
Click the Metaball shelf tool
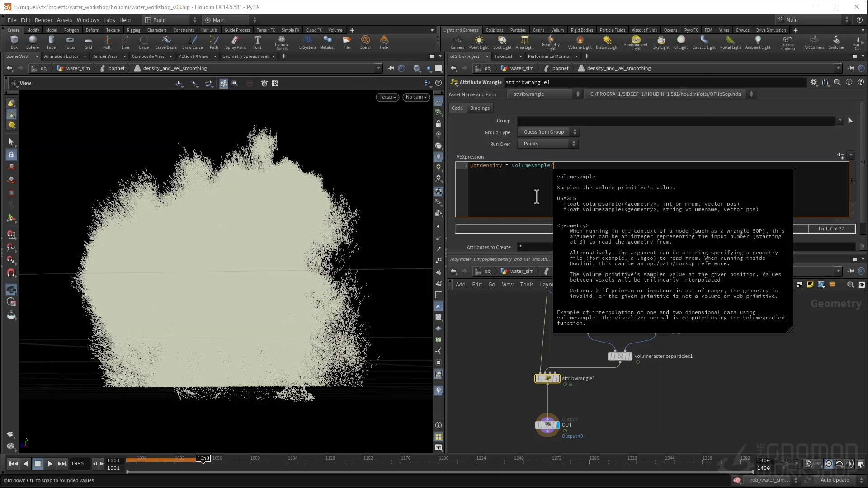(328, 42)
